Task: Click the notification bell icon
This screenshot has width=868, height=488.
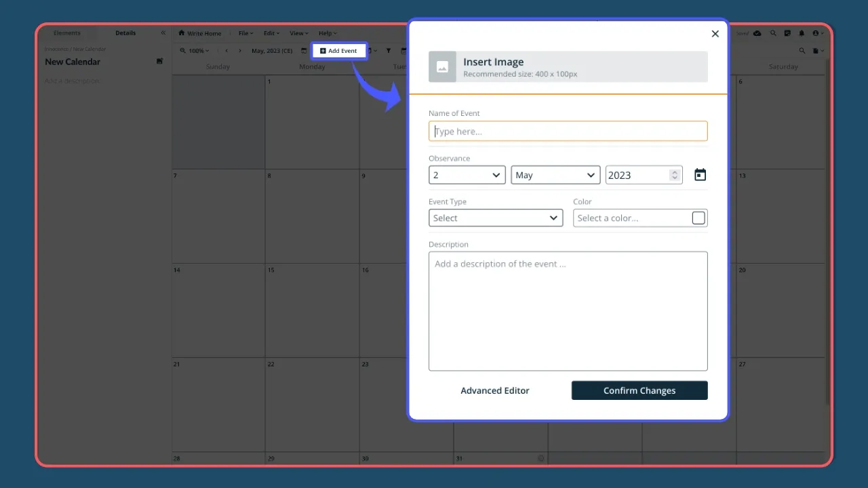Action: point(802,33)
